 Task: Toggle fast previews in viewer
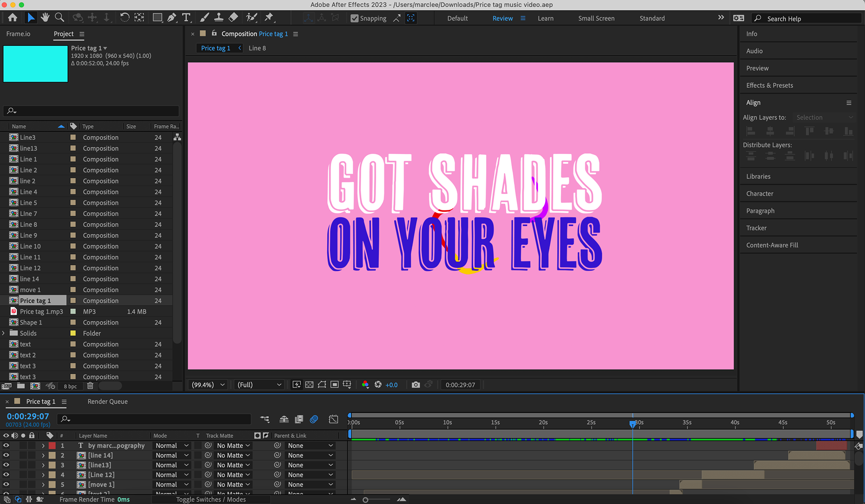296,385
